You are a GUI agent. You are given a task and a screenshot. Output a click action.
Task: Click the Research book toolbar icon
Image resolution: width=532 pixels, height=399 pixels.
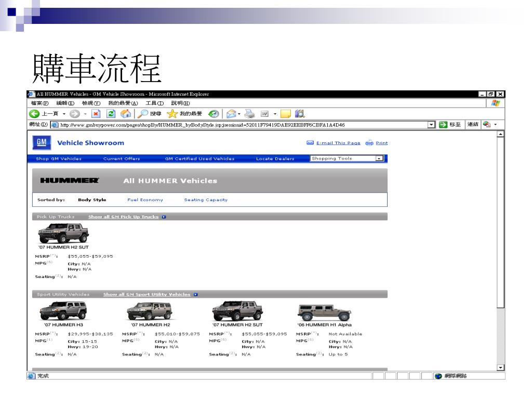[x=300, y=114]
